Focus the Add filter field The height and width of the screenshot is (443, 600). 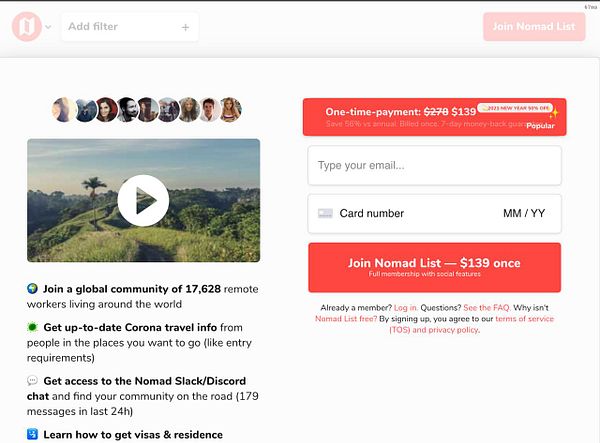tap(130, 27)
